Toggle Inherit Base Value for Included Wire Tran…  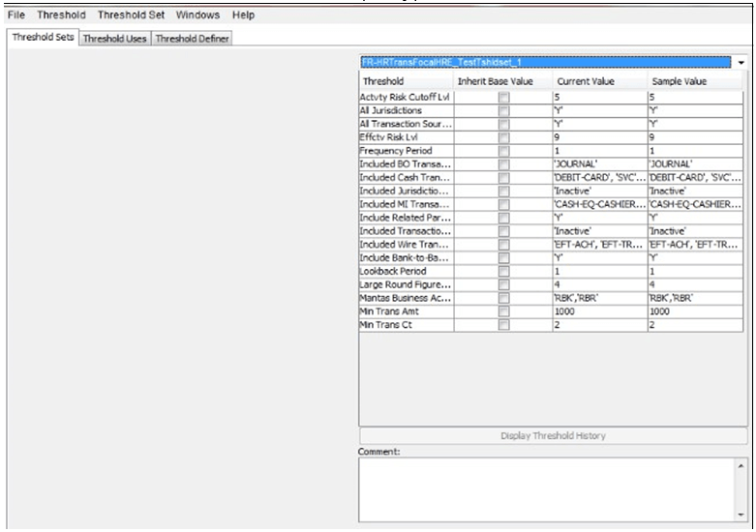point(504,245)
